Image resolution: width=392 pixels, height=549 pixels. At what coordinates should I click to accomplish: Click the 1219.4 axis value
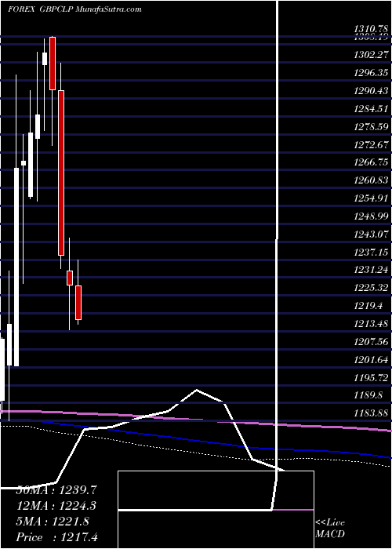coord(368,306)
